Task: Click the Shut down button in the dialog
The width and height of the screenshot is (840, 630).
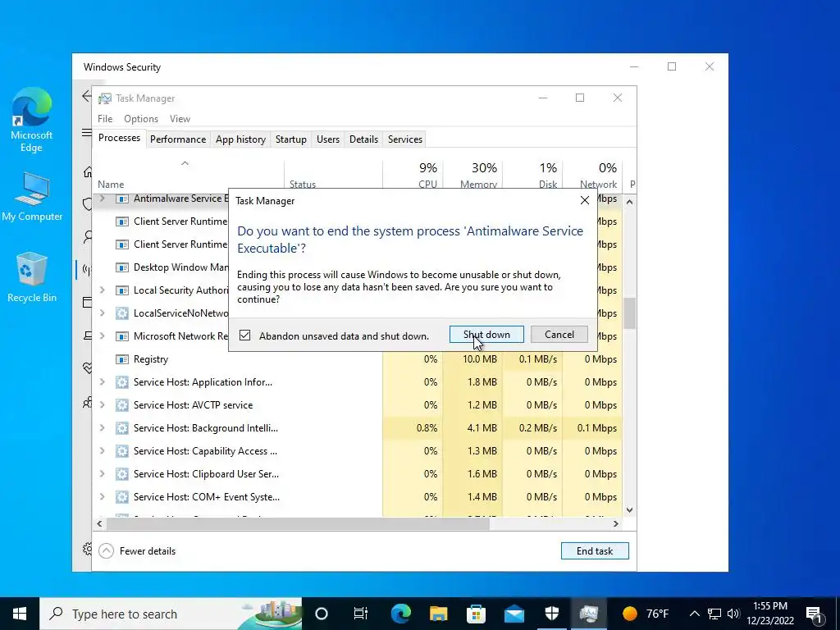Action: click(486, 335)
